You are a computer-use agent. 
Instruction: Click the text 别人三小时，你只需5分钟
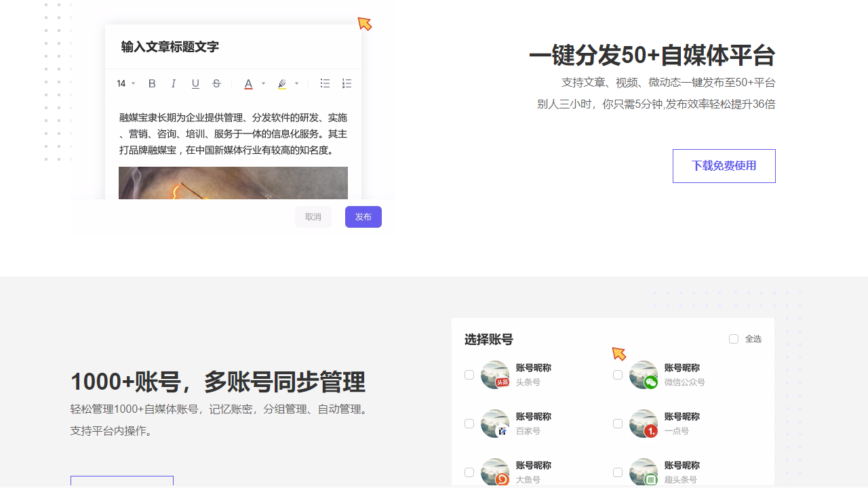[599, 104]
